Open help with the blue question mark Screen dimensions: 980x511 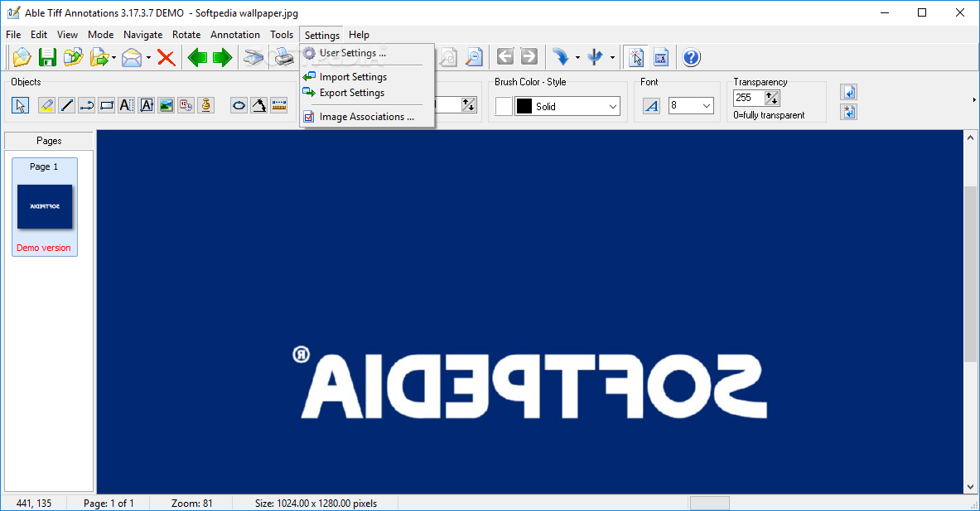(x=691, y=57)
